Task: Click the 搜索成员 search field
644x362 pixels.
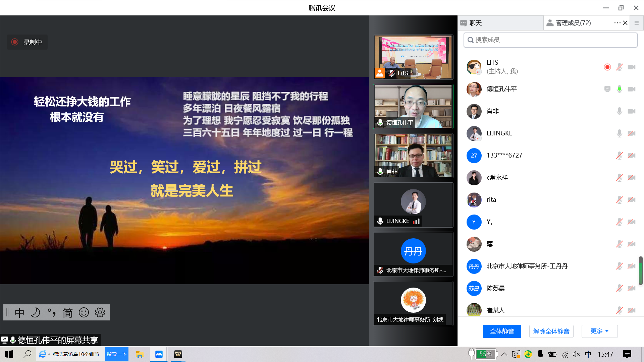Action: pos(550,40)
